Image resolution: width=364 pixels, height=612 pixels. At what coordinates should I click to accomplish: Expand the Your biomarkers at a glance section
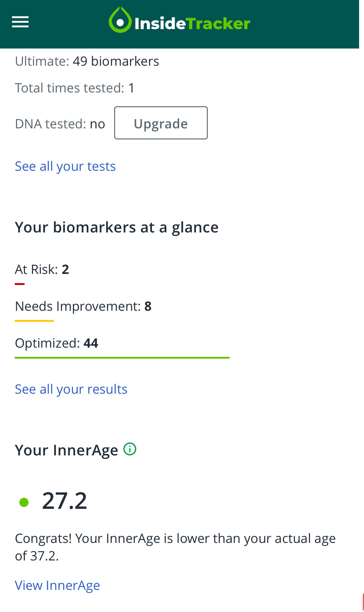coord(117,227)
